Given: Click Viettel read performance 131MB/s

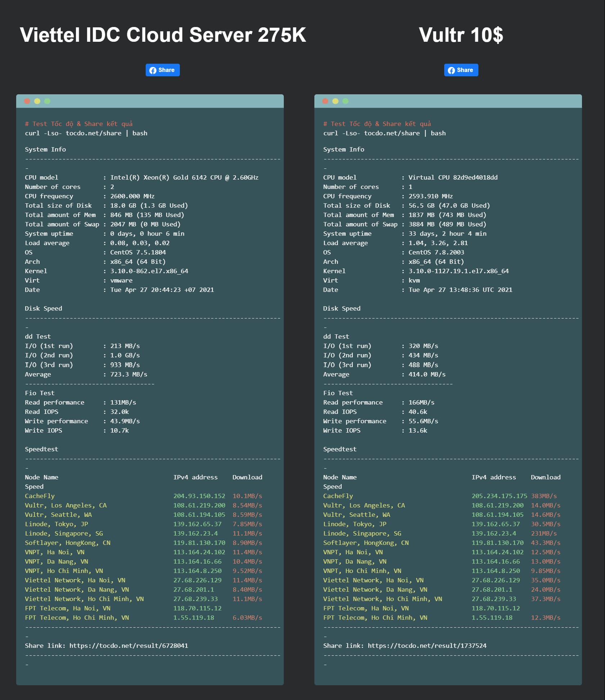Looking at the screenshot, I should tap(123, 402).
